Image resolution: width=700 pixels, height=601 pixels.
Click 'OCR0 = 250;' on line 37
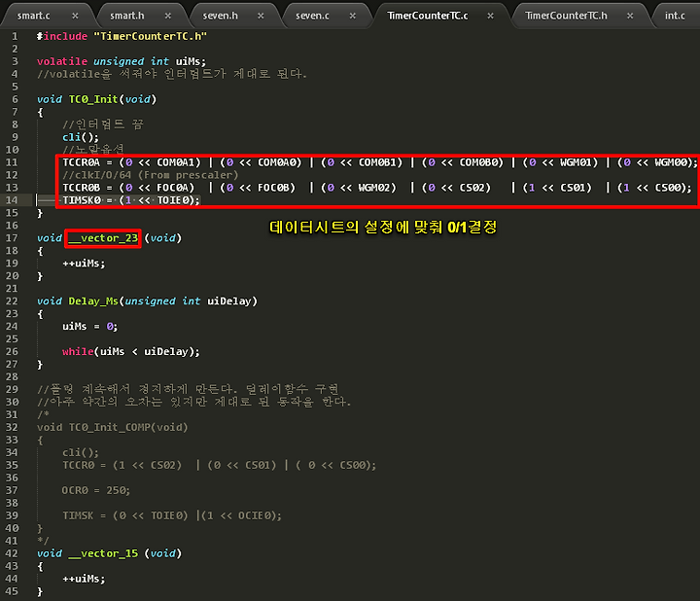96,490
